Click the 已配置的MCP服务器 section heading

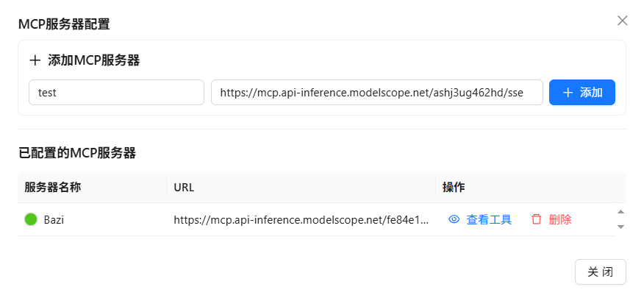[x=77, y=153]
